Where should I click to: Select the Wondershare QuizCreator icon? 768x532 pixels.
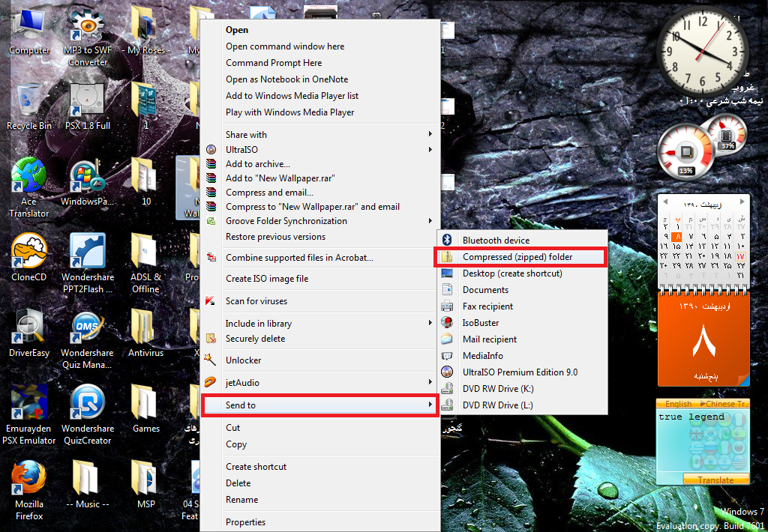(88, 404)
